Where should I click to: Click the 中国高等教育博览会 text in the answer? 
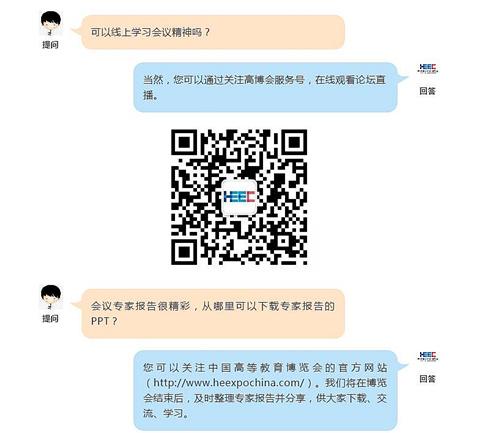coord(265,368)
